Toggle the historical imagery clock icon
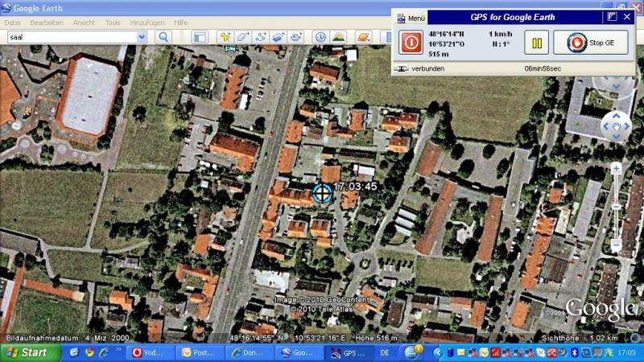This screenshot has width=644, height=362. tap(320, 37)
